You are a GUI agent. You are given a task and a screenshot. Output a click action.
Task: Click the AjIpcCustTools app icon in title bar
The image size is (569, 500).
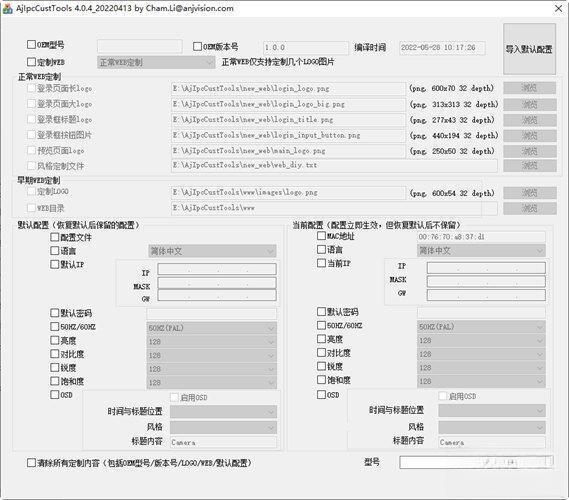point(7,8)
